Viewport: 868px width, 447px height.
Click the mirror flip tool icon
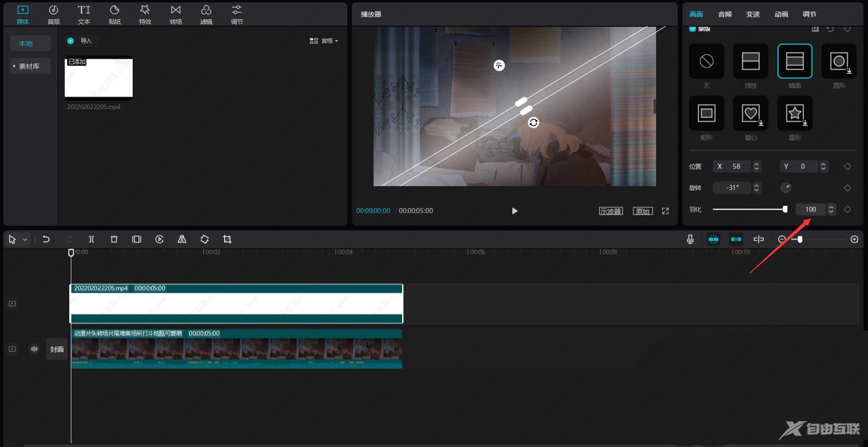tap(182, 239)
